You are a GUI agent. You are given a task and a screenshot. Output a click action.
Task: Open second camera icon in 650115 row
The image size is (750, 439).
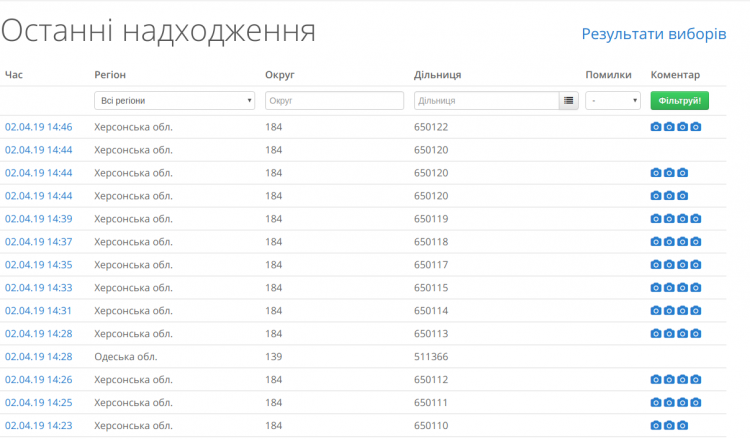point(669,288)
